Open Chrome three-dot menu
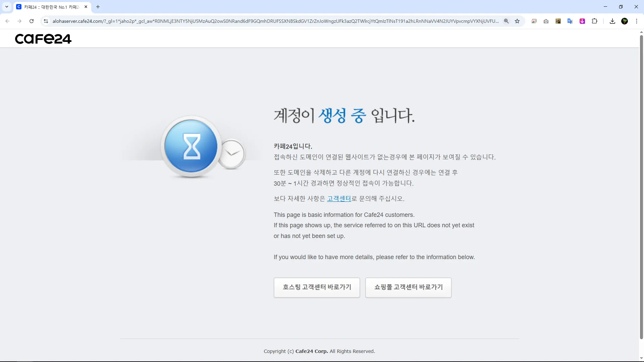The height and width of the screenshot is (362, 644). [637, 21]
